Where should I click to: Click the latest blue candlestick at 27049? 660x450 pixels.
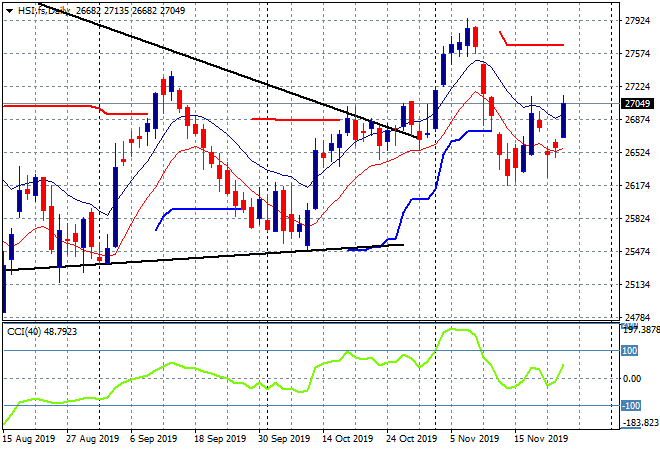[x=563, y=120]
